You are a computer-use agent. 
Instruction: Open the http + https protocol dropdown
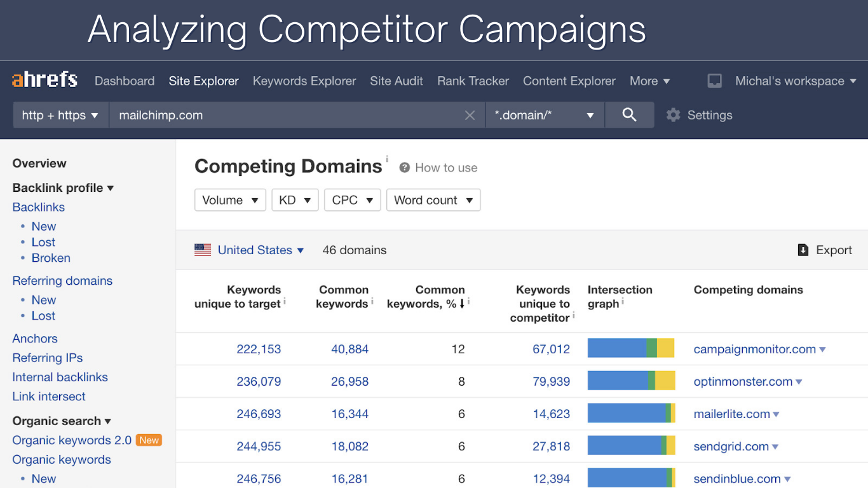coord(60,115)
